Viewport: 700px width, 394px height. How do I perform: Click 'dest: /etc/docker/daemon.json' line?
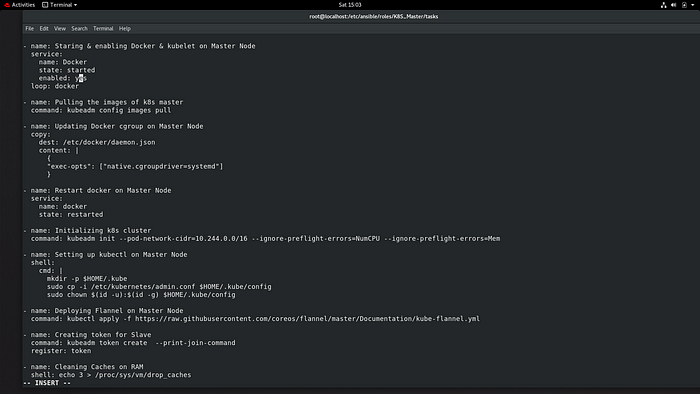(x=97, y=142)
